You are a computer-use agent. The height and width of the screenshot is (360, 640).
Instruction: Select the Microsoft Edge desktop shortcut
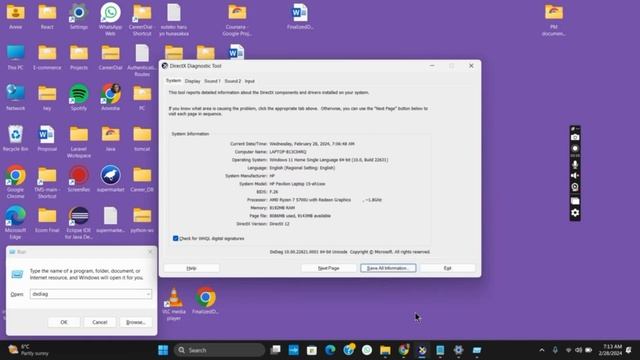(x=16, y=222)
